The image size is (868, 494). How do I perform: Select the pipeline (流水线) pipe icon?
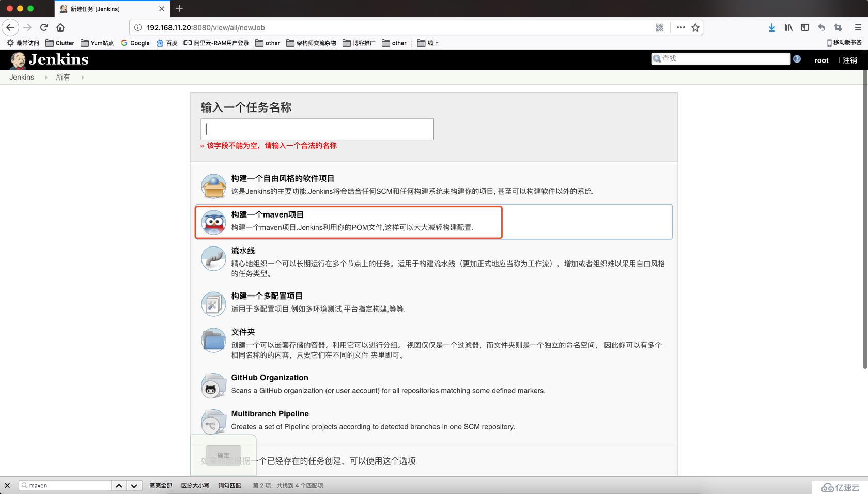(x=213, y=258)
